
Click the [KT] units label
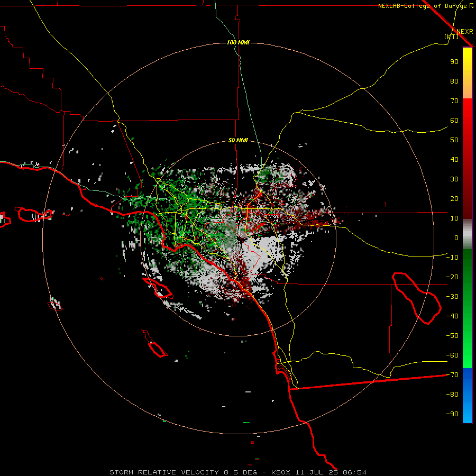point(451,36)
